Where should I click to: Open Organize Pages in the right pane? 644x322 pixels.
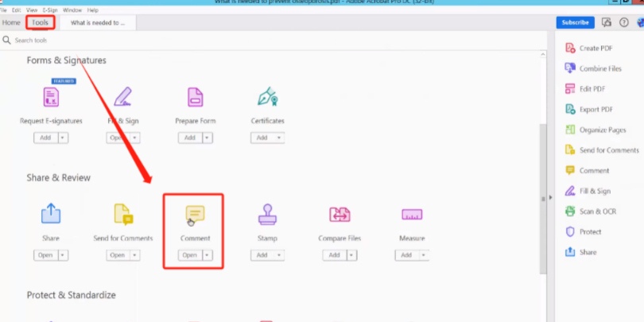[596, 130]
